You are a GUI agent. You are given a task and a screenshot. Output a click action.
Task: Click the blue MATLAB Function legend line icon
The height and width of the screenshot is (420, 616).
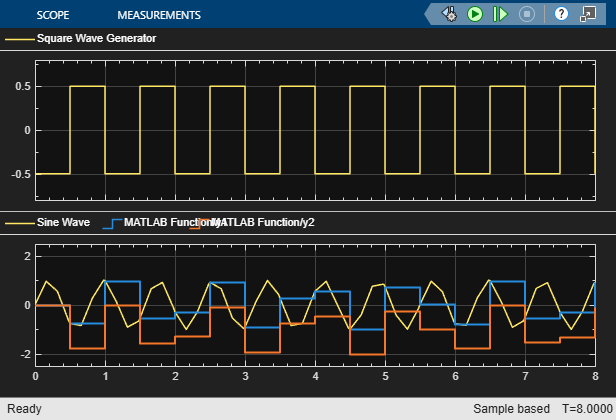112,224
